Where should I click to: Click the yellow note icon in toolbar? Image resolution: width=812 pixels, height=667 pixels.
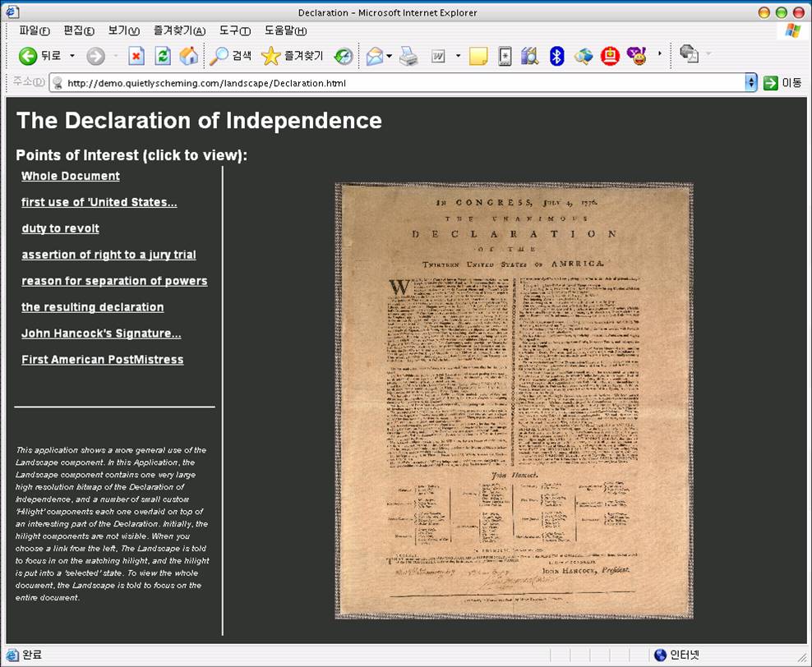coord(478,56)
